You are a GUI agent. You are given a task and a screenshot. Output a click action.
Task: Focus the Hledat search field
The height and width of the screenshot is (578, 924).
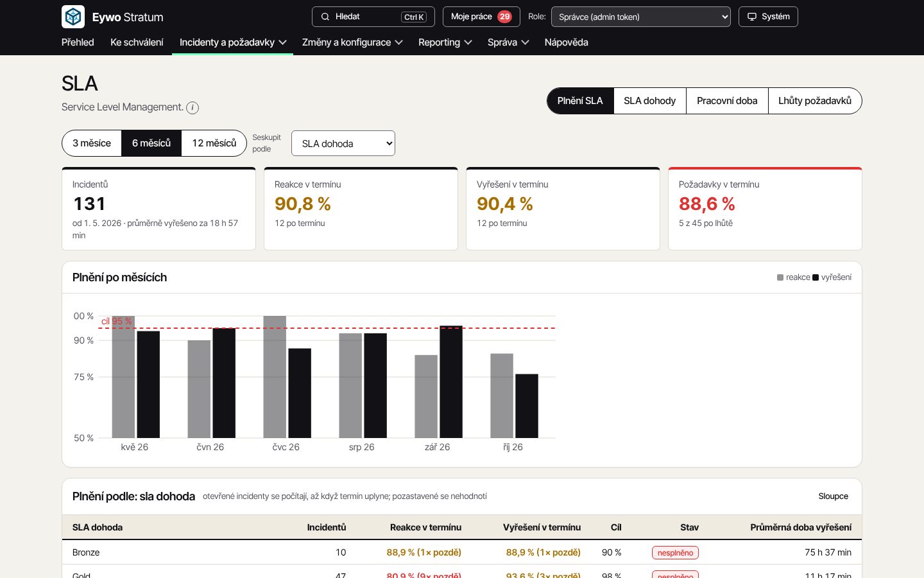tap(373, 17)
